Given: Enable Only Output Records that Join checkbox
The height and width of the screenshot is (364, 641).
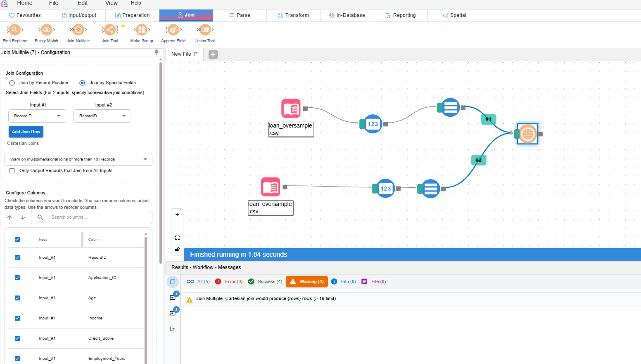Looking at the screenshot, I should (x=12, y=171).
